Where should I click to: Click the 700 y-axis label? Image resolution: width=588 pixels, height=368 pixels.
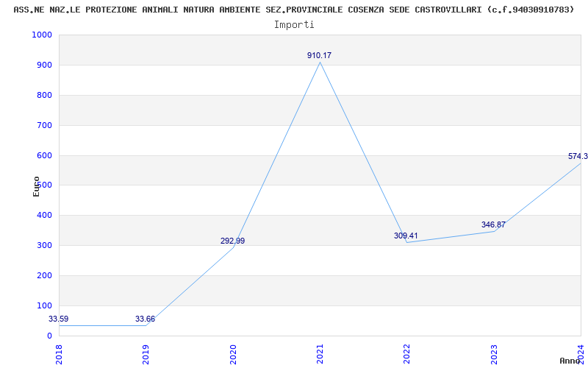tap(44, 125)
